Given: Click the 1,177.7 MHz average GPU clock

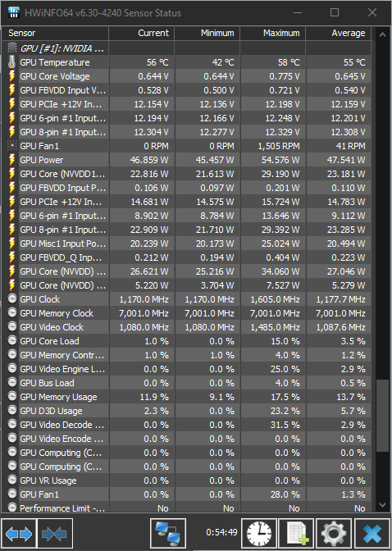Looking at the screenshot, I should 340,299.
